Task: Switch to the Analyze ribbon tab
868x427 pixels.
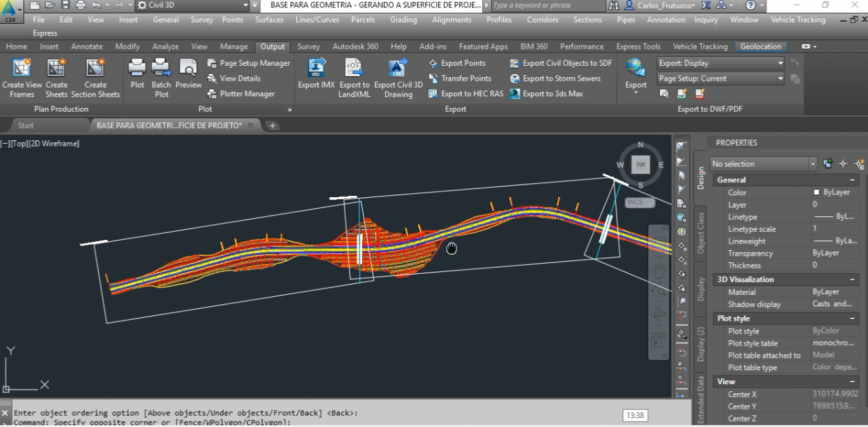Action: pyautogui.click(x=165, y=47)
